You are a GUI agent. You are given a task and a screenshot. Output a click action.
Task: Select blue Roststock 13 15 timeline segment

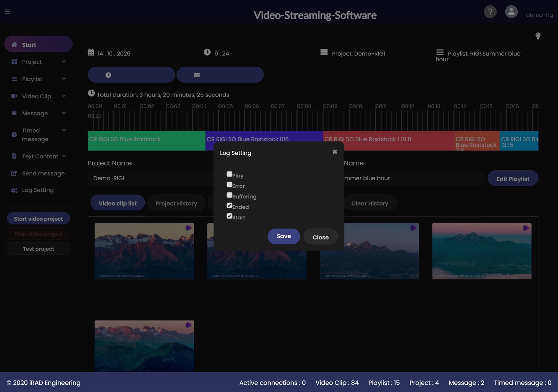coord(519,141)
